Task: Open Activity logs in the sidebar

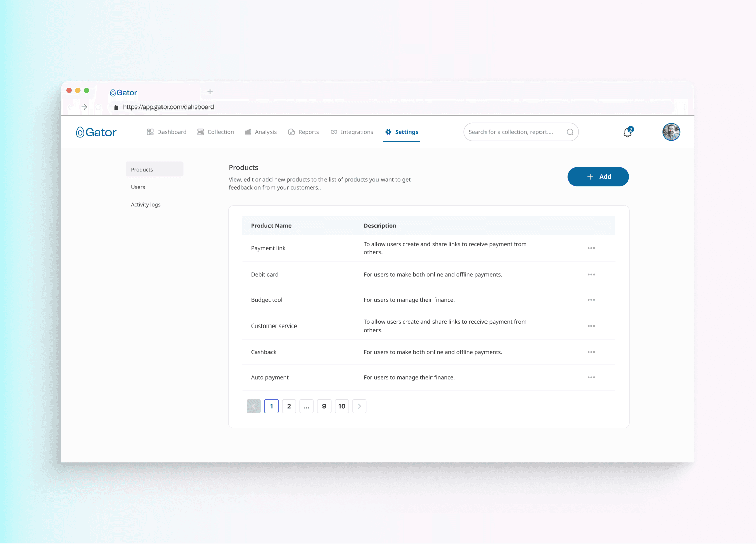Action: 146,205
